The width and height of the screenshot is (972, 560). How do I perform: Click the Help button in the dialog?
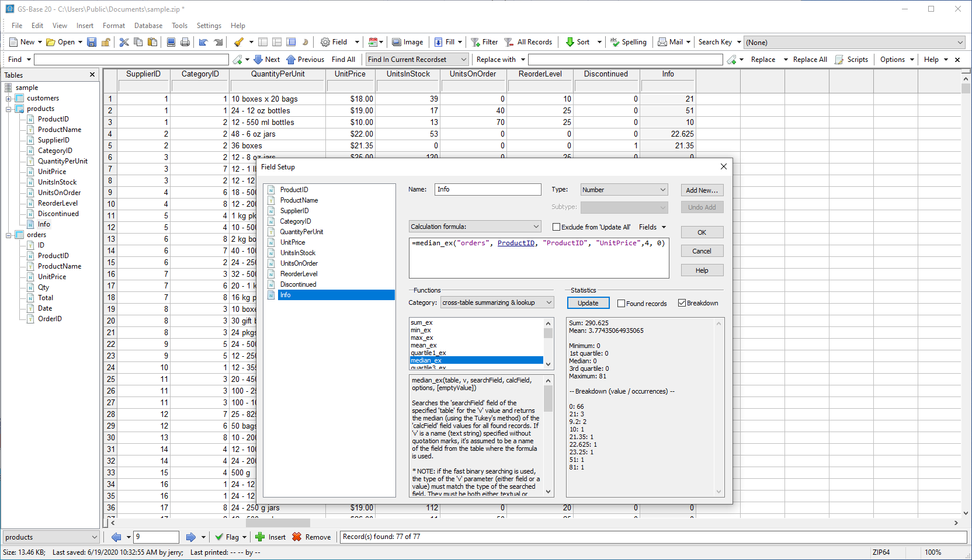[702, 270]
